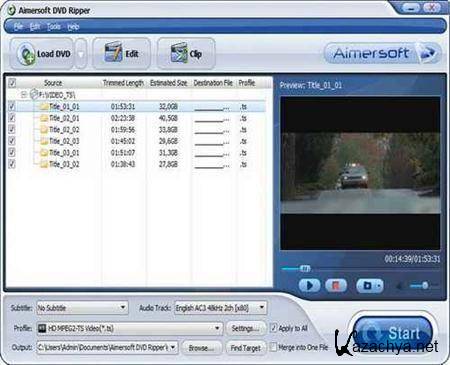
Task: Click the Start conversion button
Action: 392,333
